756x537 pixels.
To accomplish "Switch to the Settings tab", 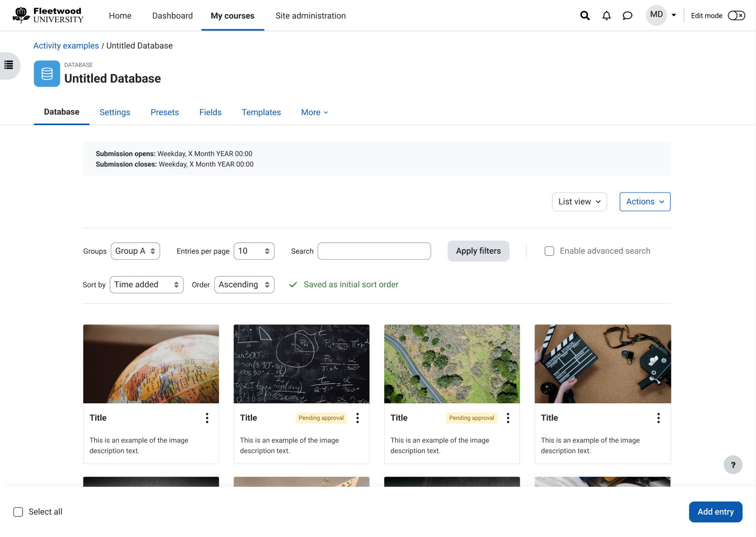I will click(115, 112).
